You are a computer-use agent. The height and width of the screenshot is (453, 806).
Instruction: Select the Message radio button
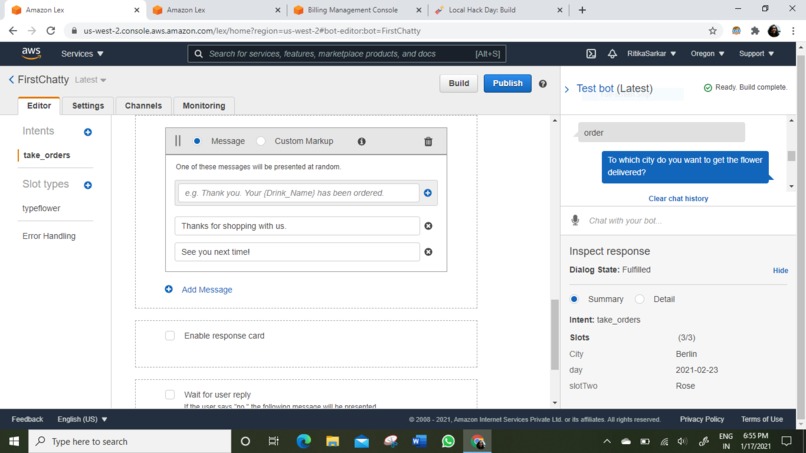coord(197,141)
